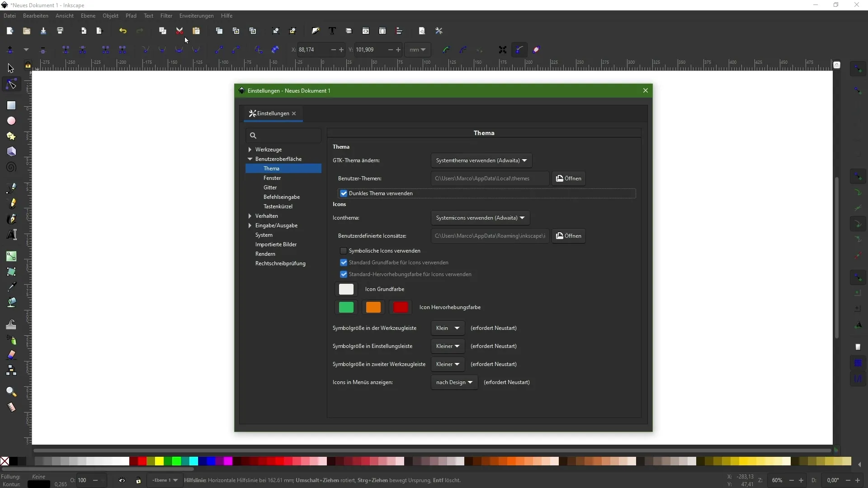Screen dimensions: 868x488
Task: Select the Ellipse tool
Action: tap(11, 121)
